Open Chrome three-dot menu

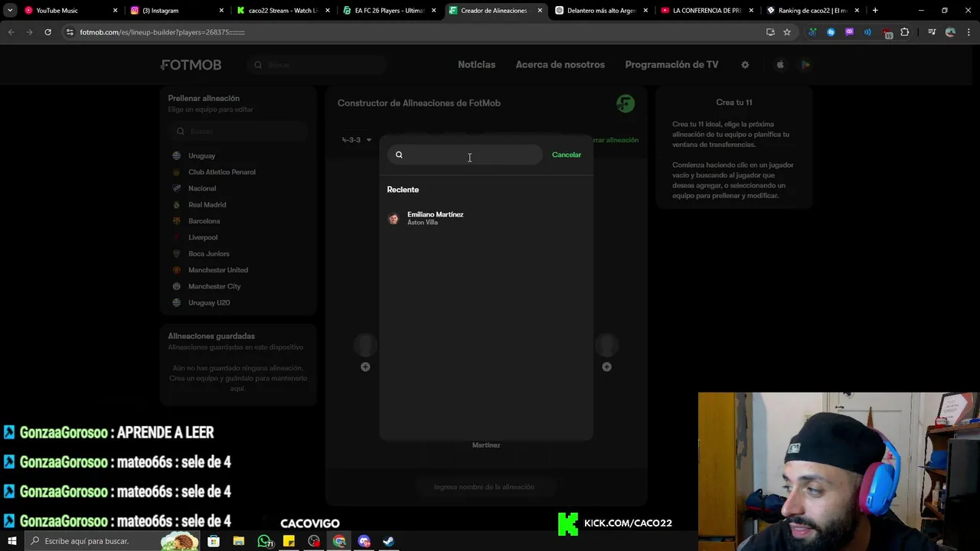point(969,32)
